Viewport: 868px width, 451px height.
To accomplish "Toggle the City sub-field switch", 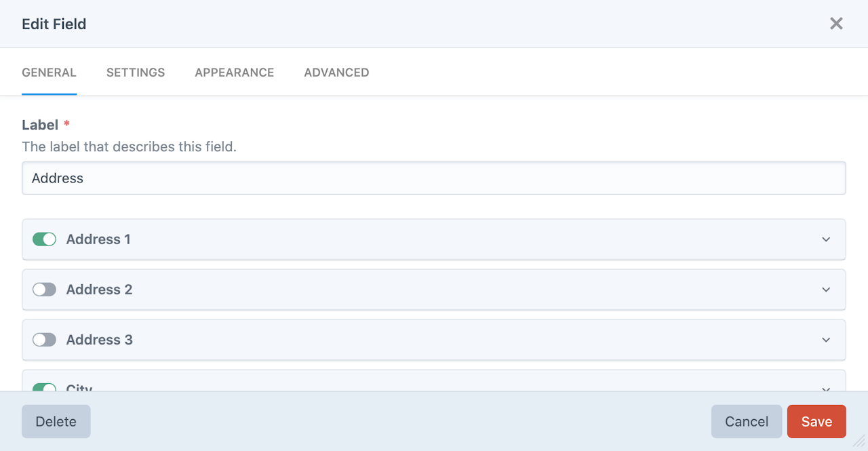I will tap(45, 387).
